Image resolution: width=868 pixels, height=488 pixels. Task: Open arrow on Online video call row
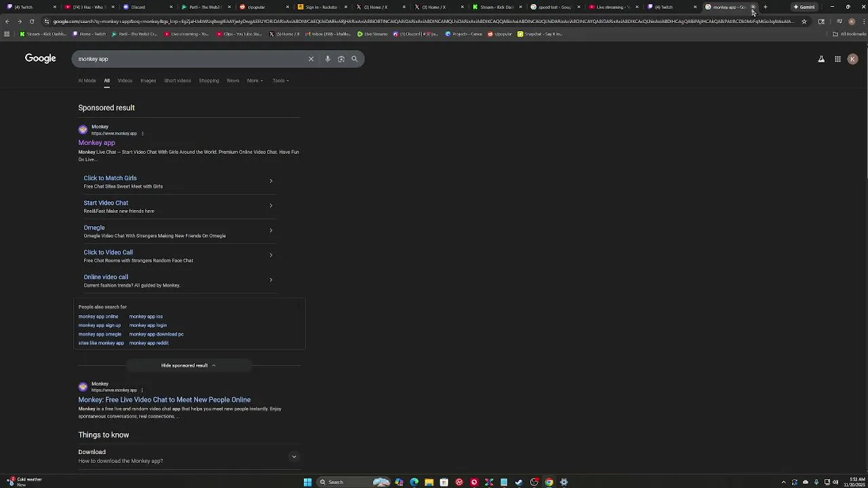[x=271, y=280]
